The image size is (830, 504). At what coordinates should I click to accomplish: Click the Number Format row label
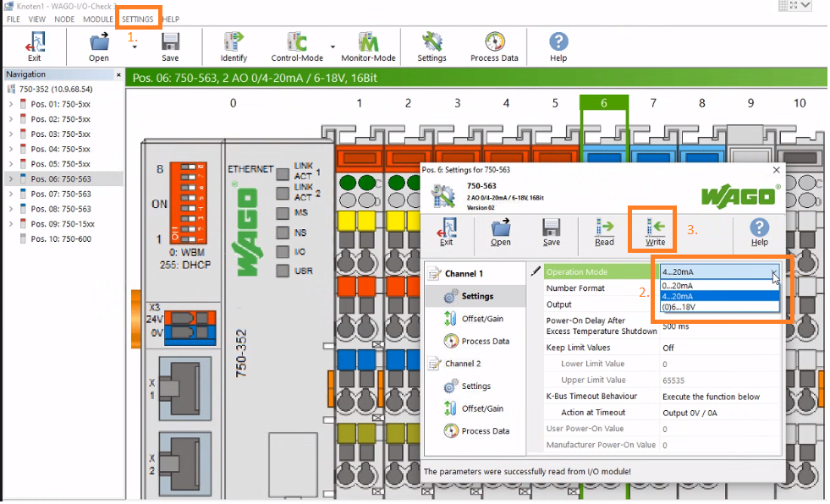click(575, 288)
